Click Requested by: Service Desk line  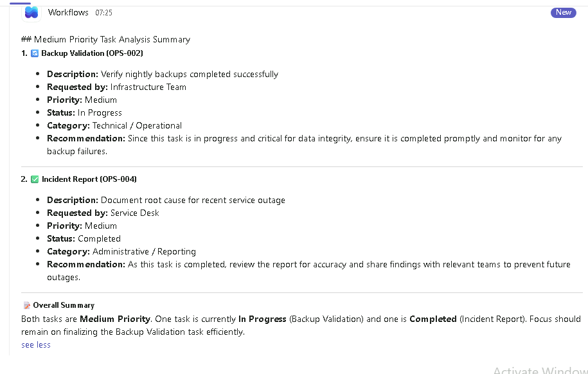(x=103, y=213)
